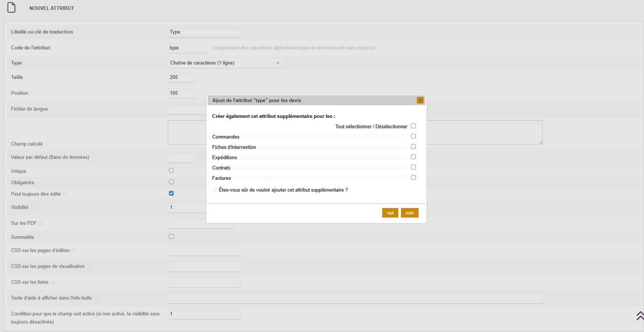
Task: Click info icon next to Champ calculé
Action: point(47,144)
